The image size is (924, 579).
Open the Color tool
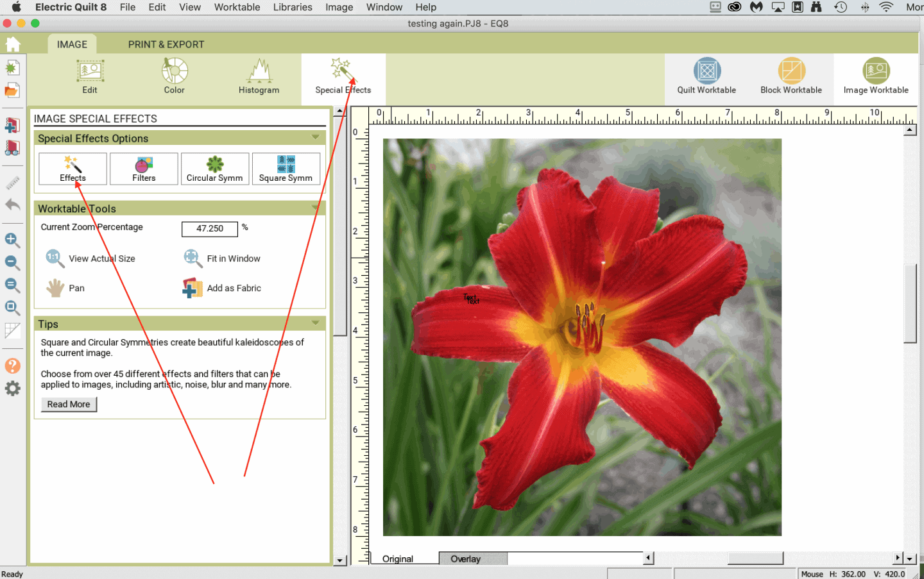coord(175,77)
